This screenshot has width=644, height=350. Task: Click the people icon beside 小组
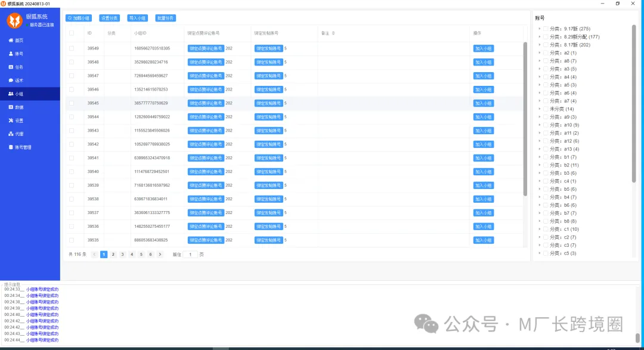[x=11, y=94]
